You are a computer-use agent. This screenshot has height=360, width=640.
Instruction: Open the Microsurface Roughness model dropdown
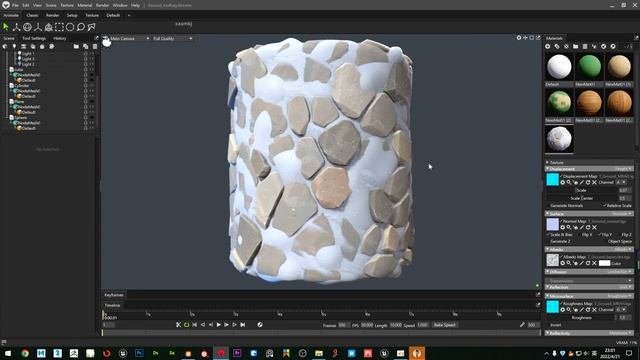point(620,296)
